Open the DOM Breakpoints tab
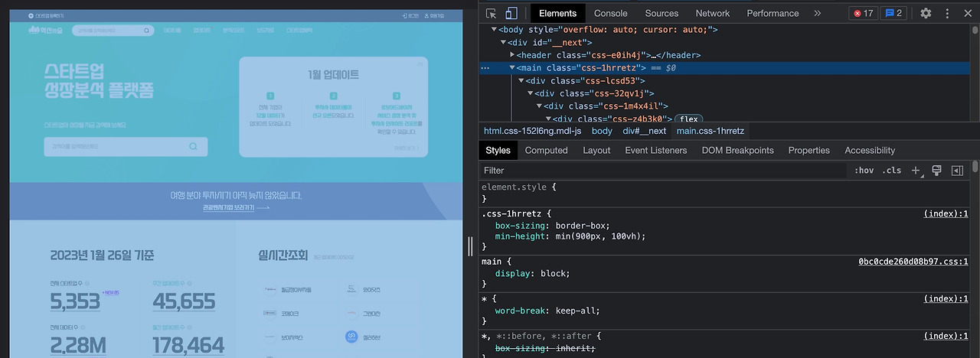This screenshot has height=358, width=980. click(x=737, y=151)
